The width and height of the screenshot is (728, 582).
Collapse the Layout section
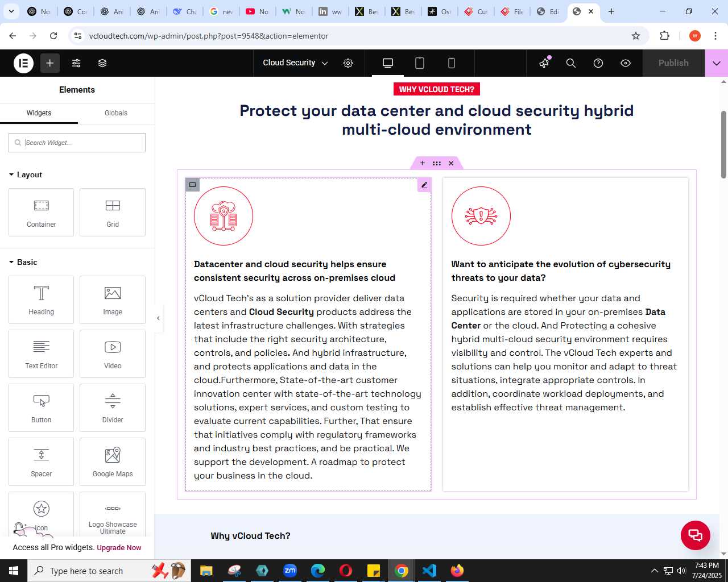pos(26,174)
